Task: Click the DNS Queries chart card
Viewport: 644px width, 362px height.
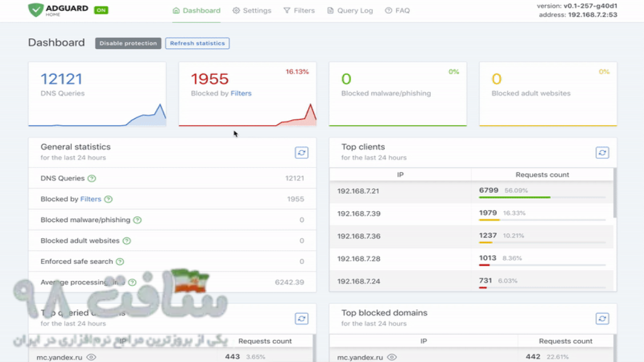Action: pos(97,94)
